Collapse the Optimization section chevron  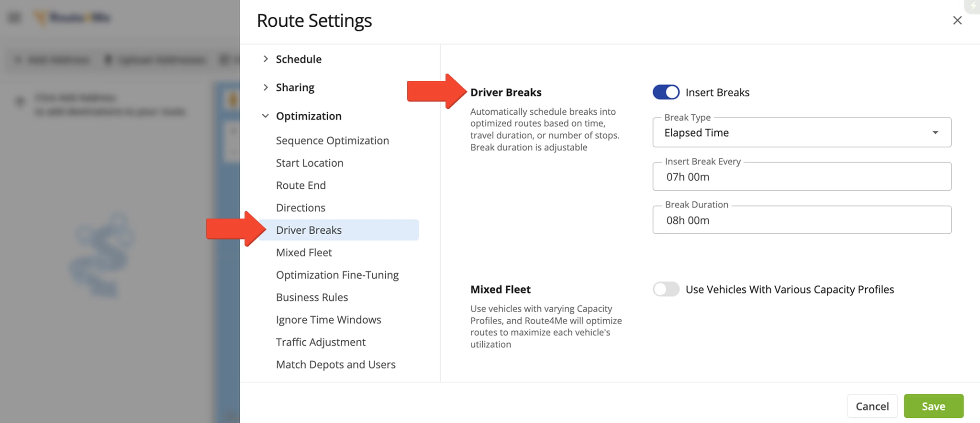click(x=266, y=116)
